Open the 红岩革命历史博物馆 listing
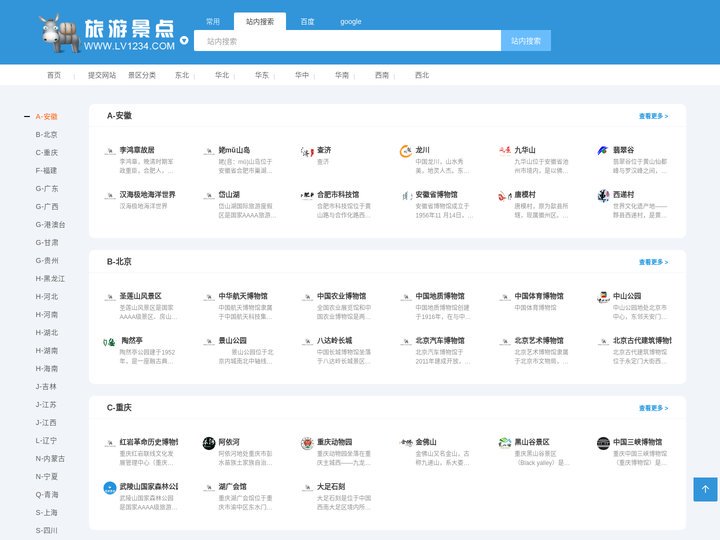Viewport: 720px width, 540px height. [x=149, y=442]
